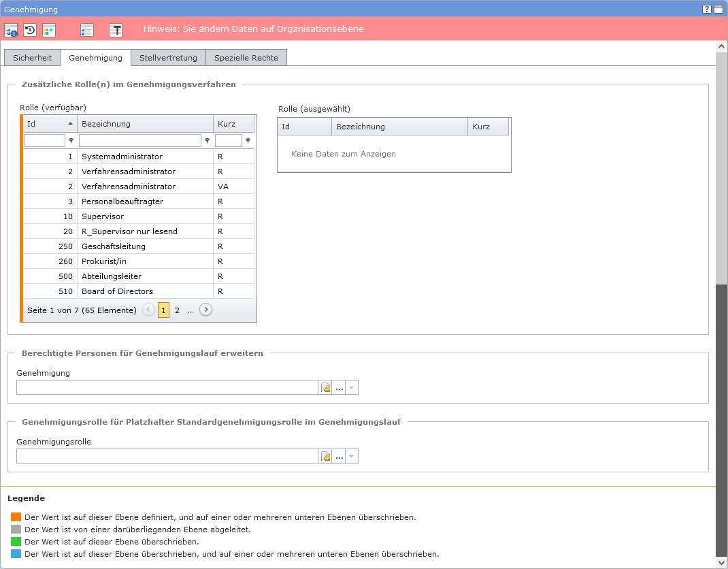Click the colored squares legend toolbar icon
Screen dimensions: 728x569
[x=49, y=30]
